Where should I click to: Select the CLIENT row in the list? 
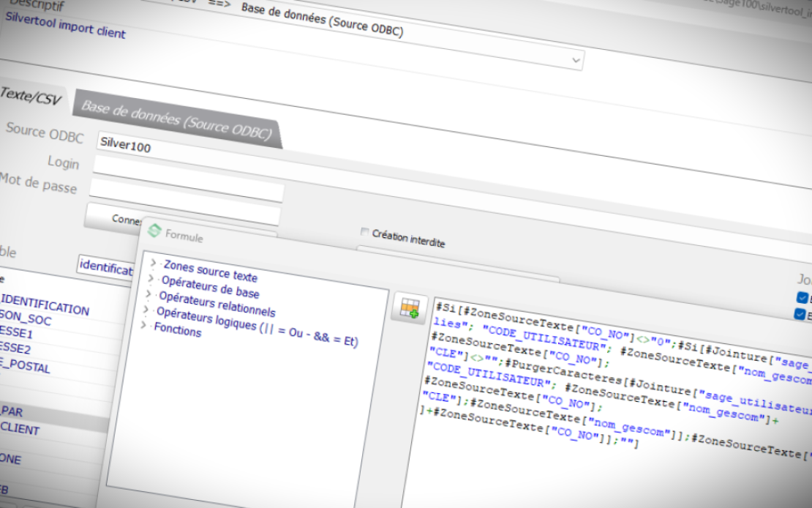point(22,430)
